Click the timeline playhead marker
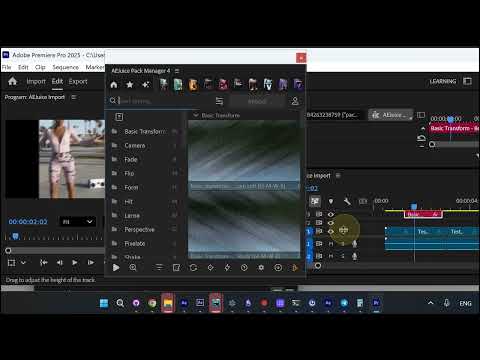This screenshot has width=480, height=360. pos(414,207)
